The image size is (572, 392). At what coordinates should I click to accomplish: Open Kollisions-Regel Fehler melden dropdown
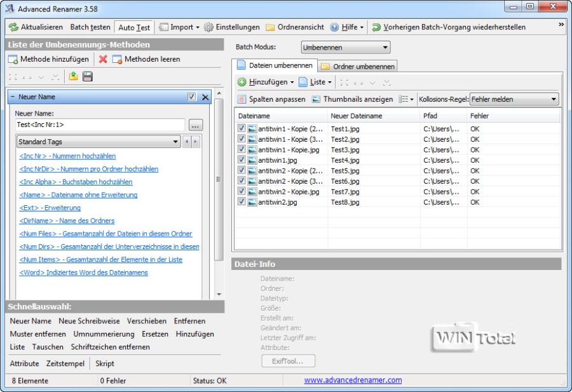(x=514, y=99)
